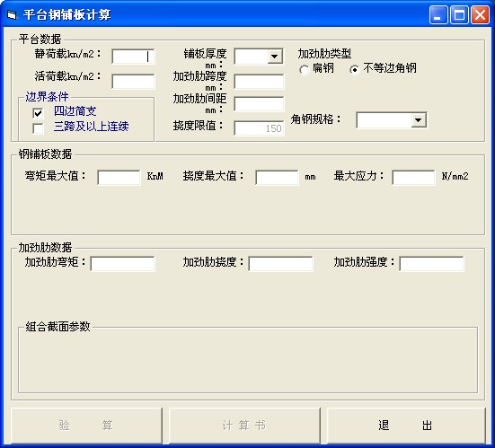Click the 组合截面参数 group label
Image resolution: width=495 pixels, height=448 pixels.
(x=57, y=326)
